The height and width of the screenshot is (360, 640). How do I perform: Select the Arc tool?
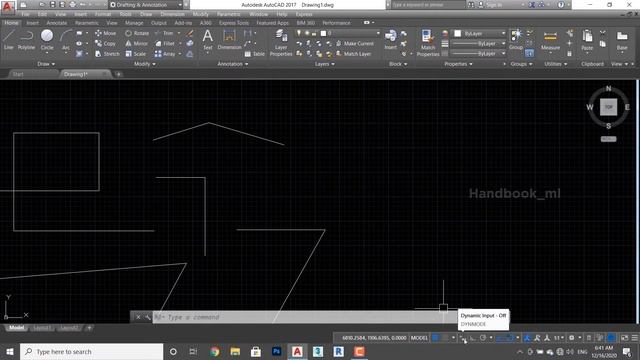tap(66, 40)
